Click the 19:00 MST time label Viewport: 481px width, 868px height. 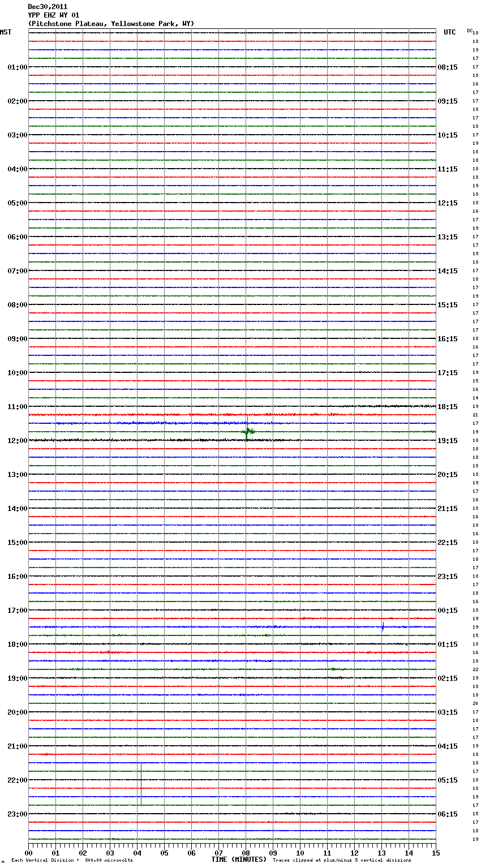(x=17, y=678)
